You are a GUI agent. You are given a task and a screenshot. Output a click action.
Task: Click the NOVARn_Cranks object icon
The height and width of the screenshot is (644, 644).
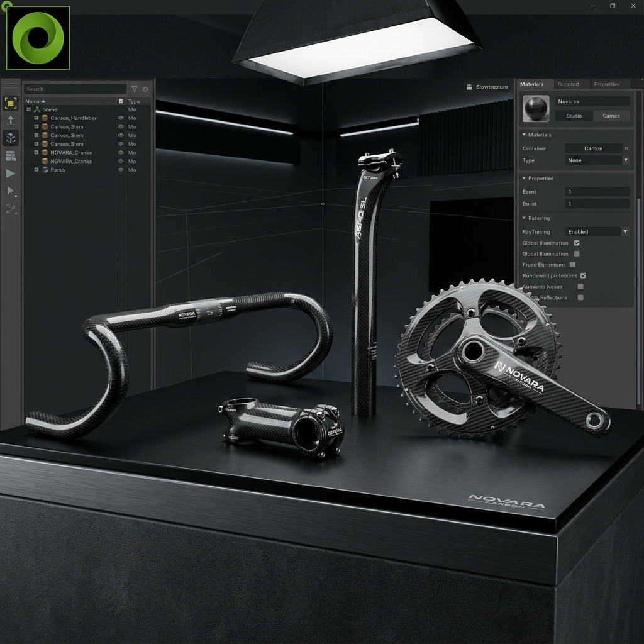coord(45,161)
